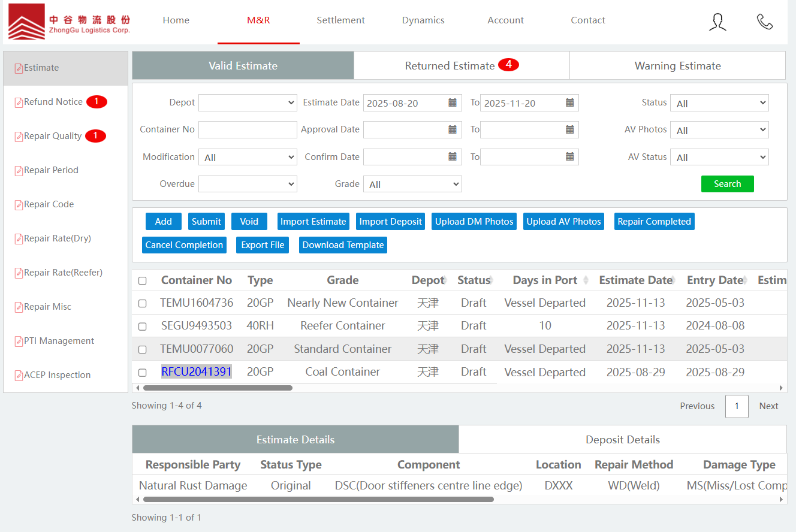Screen dimensions: 796x532
Task: Click the user profile icon
Action: point(717,22)
